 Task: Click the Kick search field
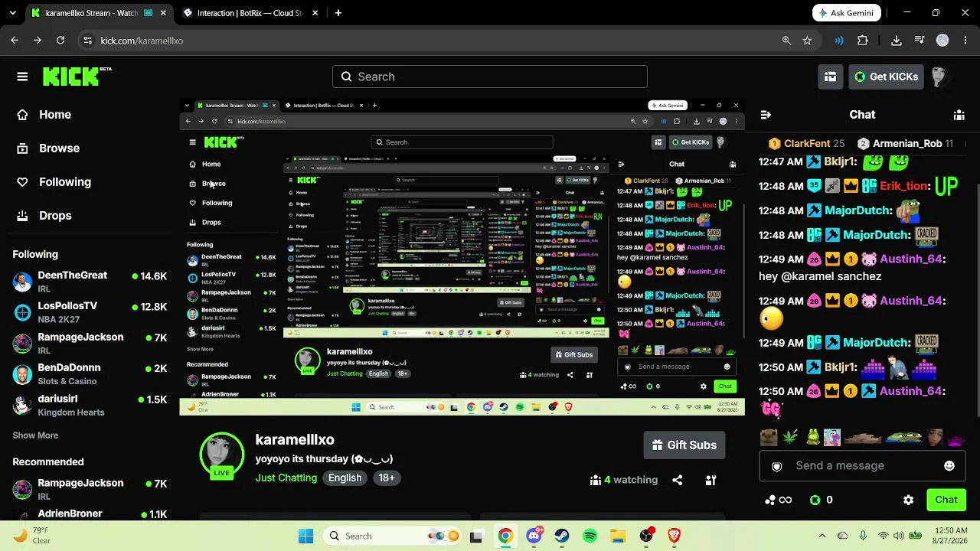pos(490,77)
